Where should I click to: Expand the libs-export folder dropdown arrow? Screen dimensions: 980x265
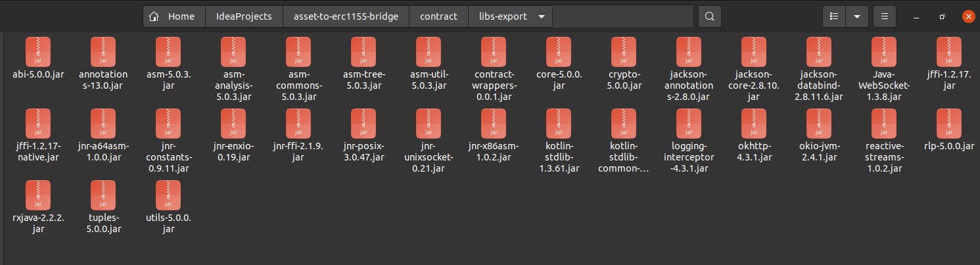click(x=541, y=16)
